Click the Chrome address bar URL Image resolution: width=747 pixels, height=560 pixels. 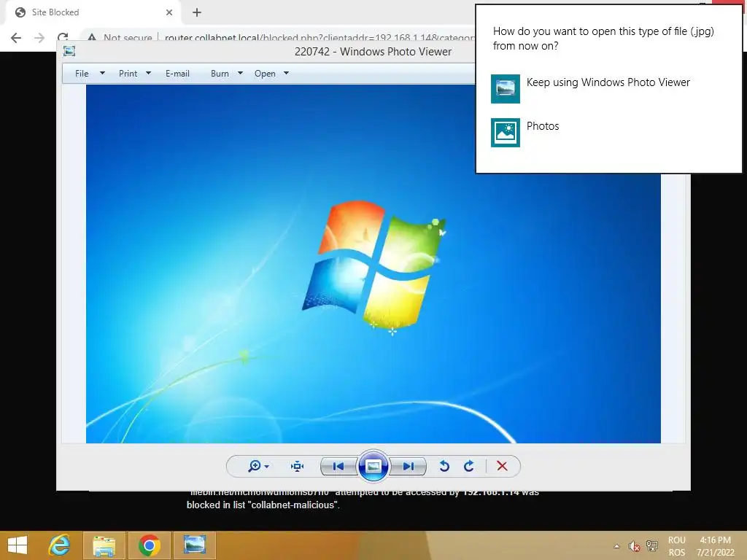(320, 38)
